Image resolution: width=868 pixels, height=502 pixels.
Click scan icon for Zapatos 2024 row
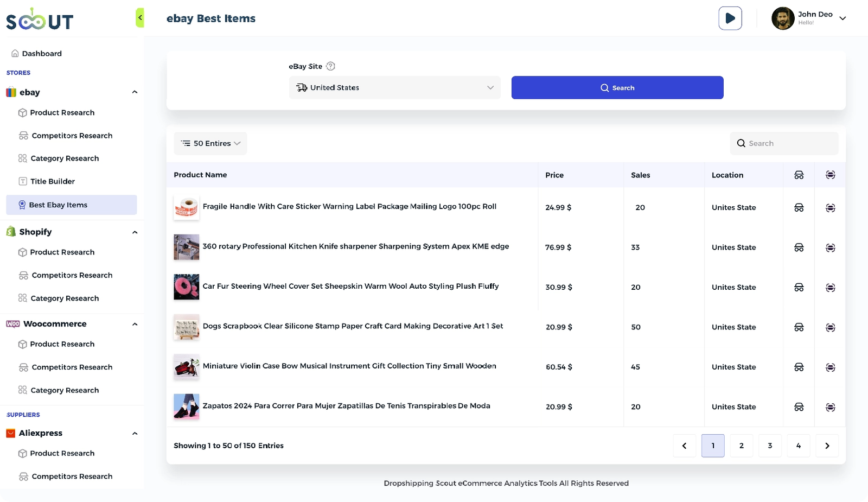pos(830,407)
